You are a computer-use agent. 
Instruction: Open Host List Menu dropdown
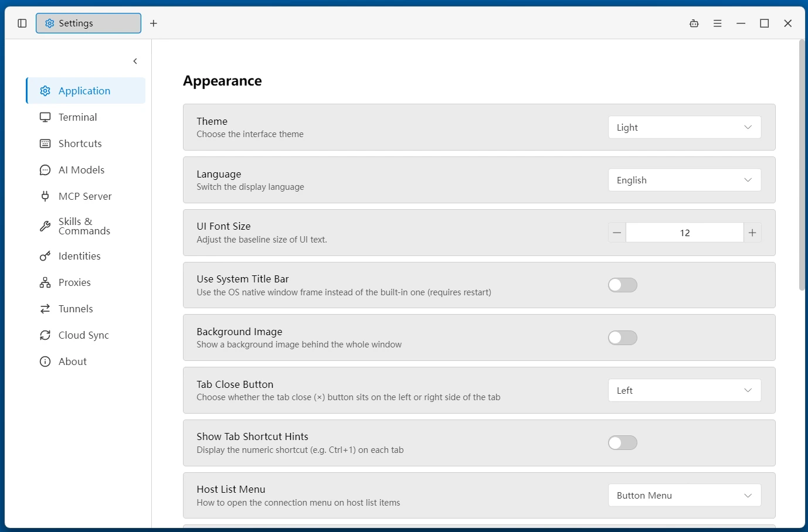tap(685, 495)
